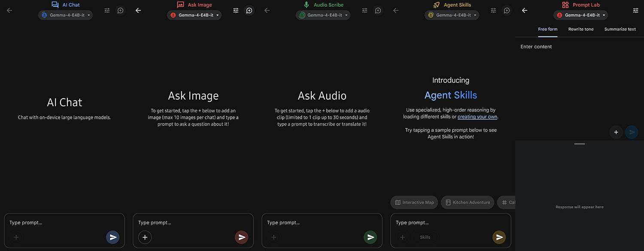Open the 'creating your own' link
The height and width of the screenshot is (251, 644).
[477, 117]
